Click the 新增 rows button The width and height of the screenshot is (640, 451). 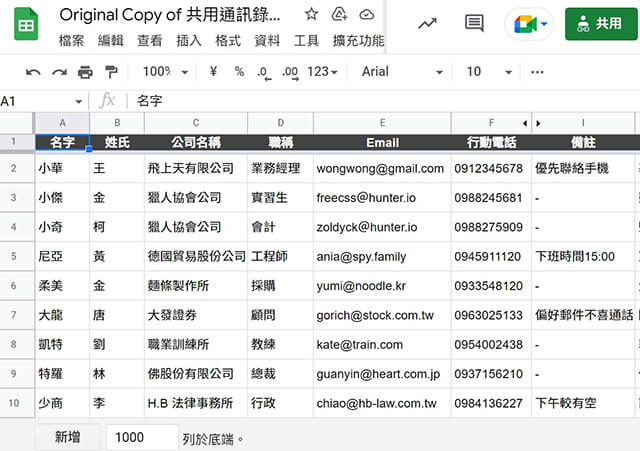point(67,437)
